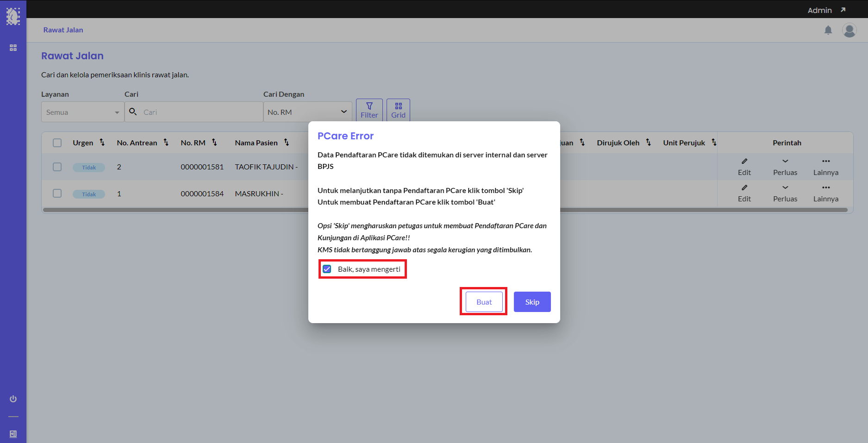This screenshot has width=868, height=443.
Task: Click the PCare Error dialog title
Action: coord(345,136)
